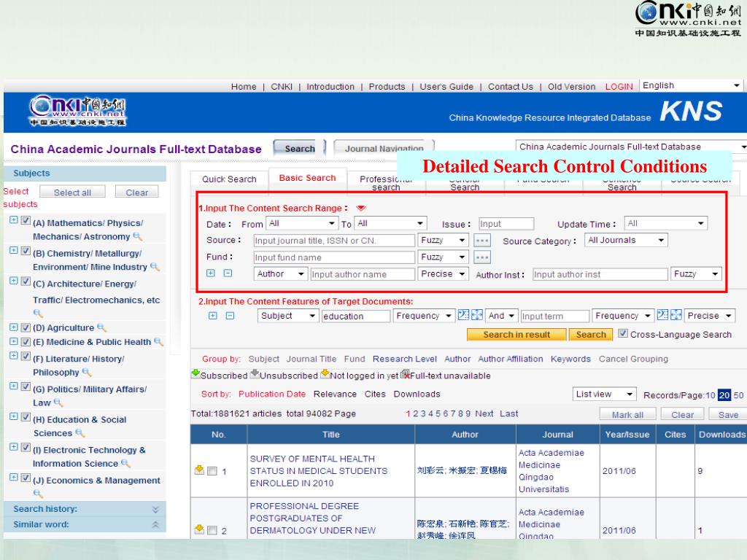Remove subject condition row with minus icon

tap(230, 316)
